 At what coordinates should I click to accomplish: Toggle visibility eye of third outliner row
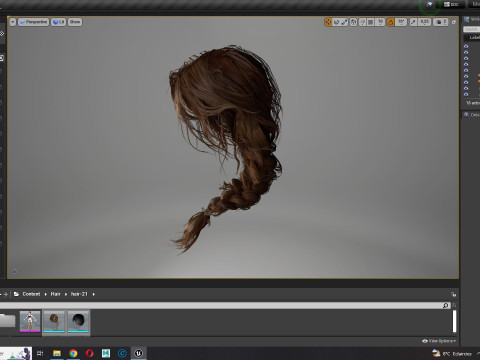coord(466,58)
